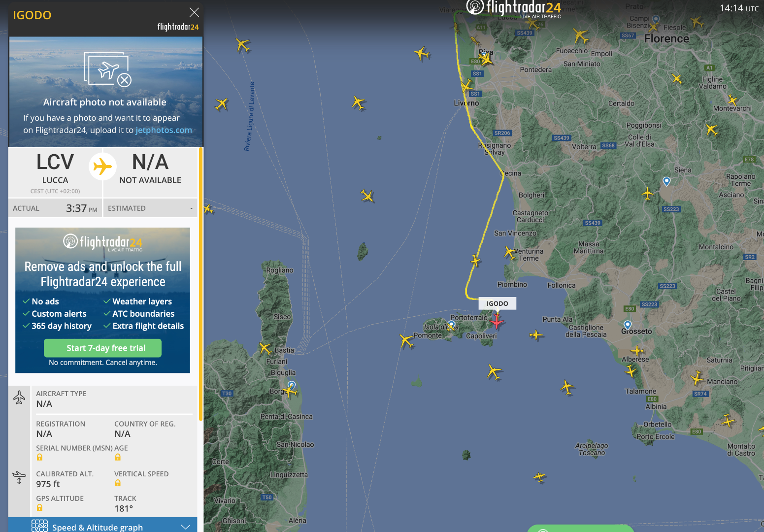Click the blue airport pin near Grosseto
Screen dimensions: 764x532
(x=628, y=325)
